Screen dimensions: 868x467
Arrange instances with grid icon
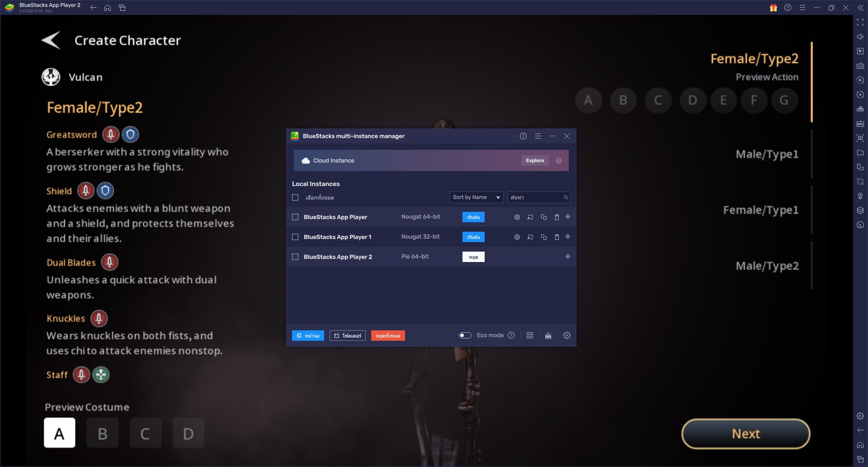(x=530, y=335)
